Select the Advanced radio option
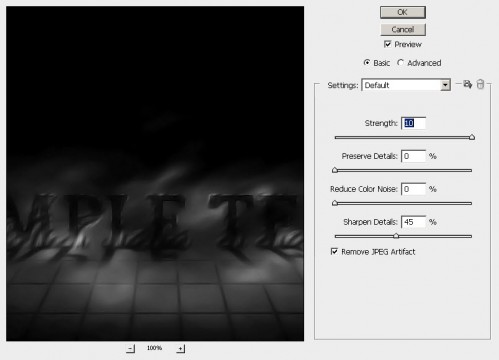 (400, 63)
